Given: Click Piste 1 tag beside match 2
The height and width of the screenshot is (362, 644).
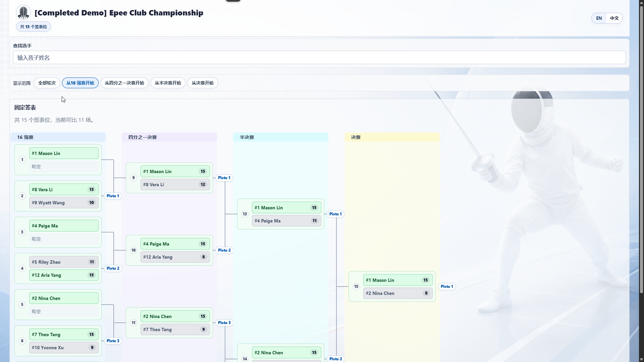Looking at the screenshot, I should 113,196.
